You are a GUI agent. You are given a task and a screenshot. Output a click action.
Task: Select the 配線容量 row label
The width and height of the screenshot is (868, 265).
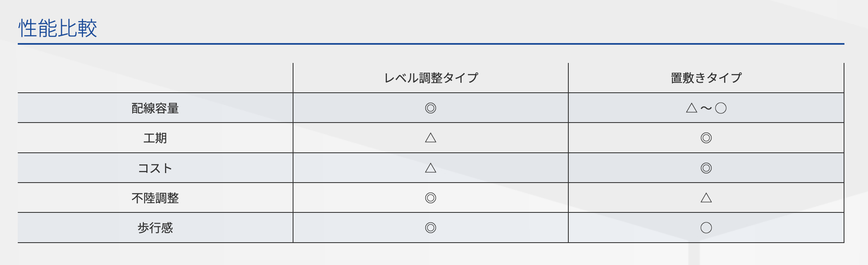(155, 108)
